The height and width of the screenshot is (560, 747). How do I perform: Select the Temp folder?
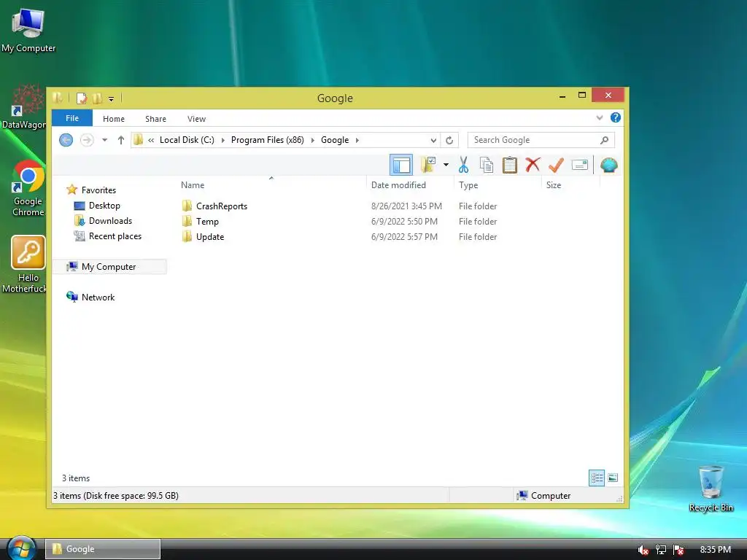tap(207, 222)
